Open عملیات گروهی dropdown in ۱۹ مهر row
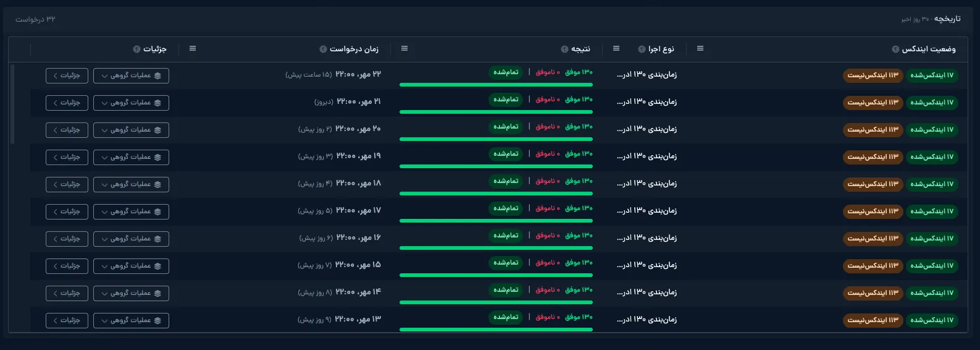 [131, 157]
